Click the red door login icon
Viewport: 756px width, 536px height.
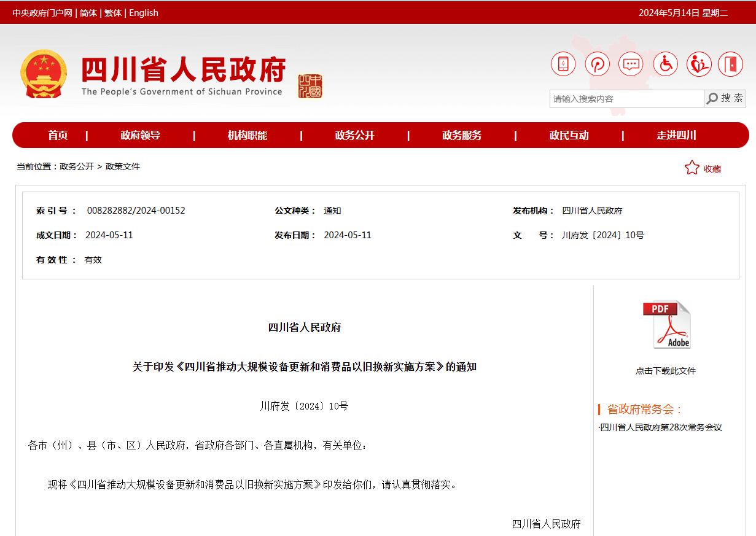point(730,64)
